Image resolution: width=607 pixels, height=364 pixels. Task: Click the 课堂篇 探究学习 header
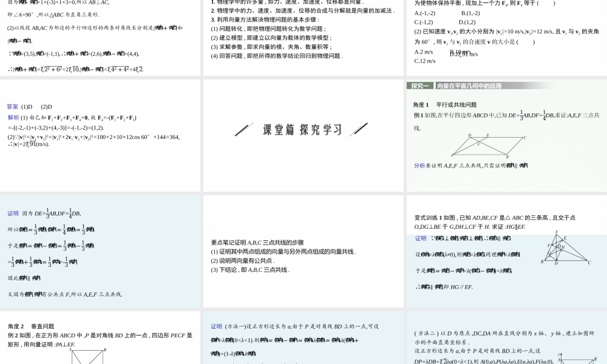coord(302,129)
